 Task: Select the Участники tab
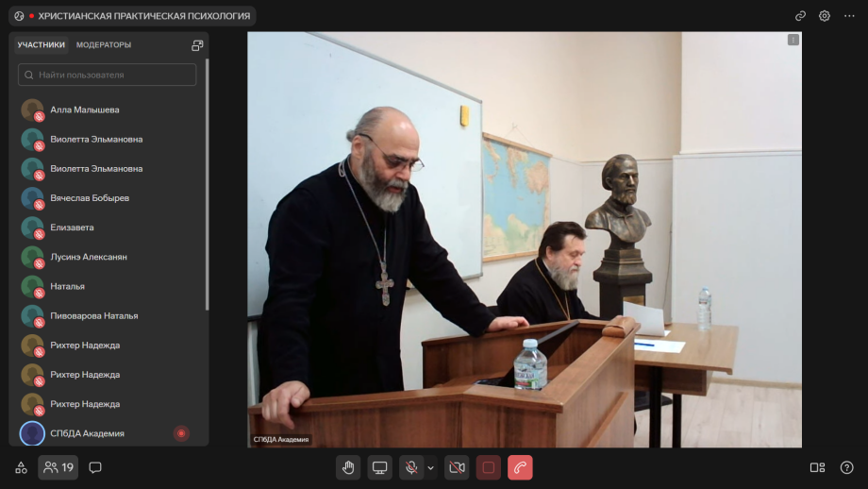42,44
